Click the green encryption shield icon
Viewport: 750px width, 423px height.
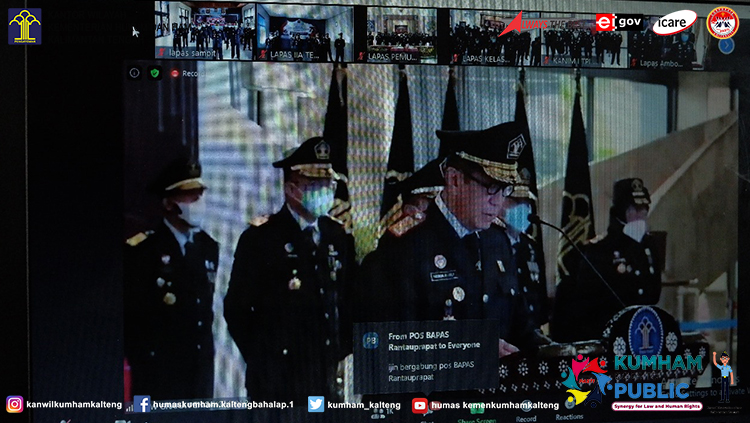tap(155, 72)
